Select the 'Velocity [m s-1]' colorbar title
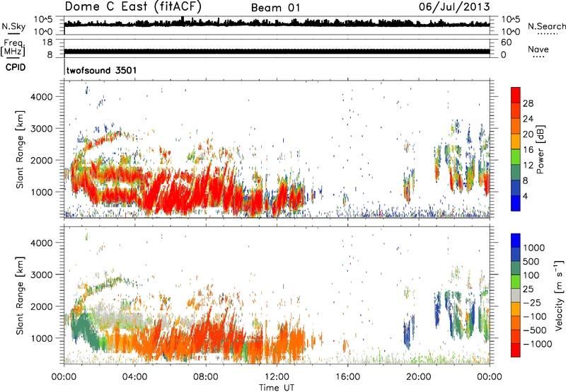This screenshot has width=566, height=392. coord(559,295)
